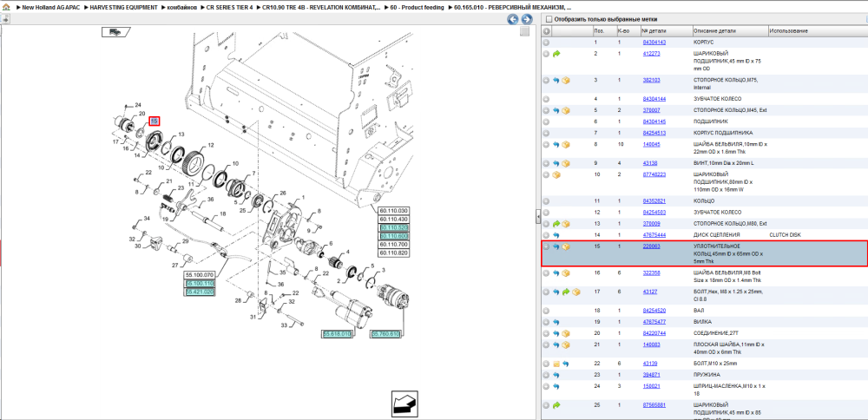
Task: Sort by Поз. column header
Action: click(603, 31)
